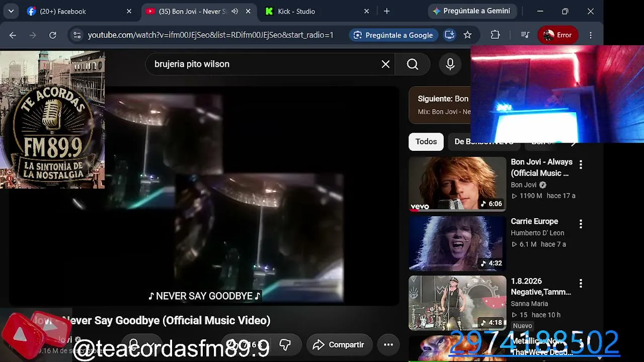Open the tab search dropdown arrow

(x=11, y=11)
